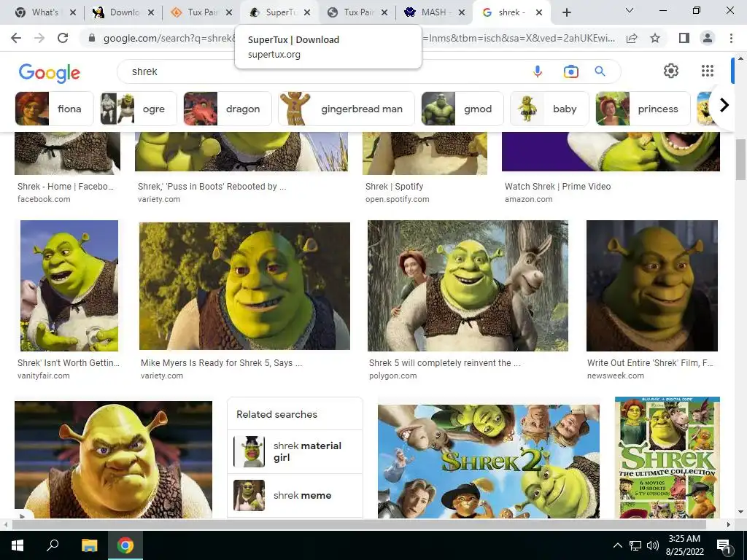Switch to the second Tux Pai tab

click(357, 12)
